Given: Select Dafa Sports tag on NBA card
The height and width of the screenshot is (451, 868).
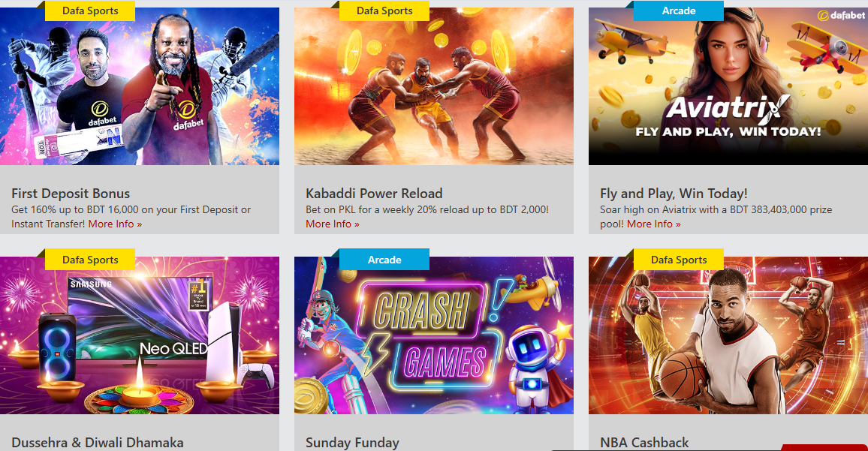Looking at the screenshot, I should click(679, 260).
